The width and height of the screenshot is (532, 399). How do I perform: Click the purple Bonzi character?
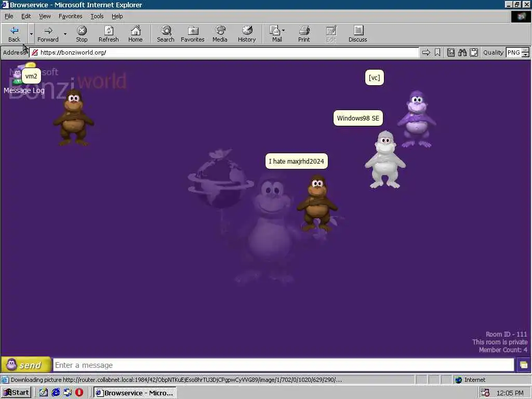pos(417,119)
